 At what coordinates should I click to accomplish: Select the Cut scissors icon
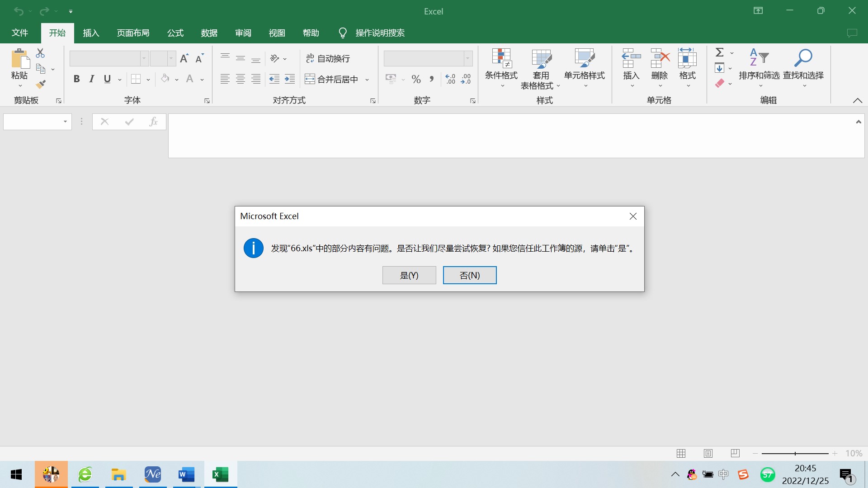pyautogui.click(x=40, y=53)
